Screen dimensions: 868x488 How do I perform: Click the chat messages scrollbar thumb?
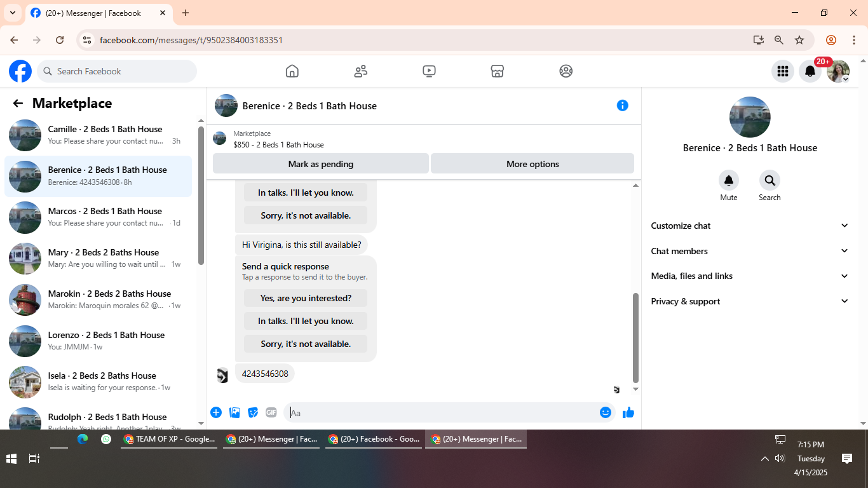pyautogui.click(x=635, y=337)
